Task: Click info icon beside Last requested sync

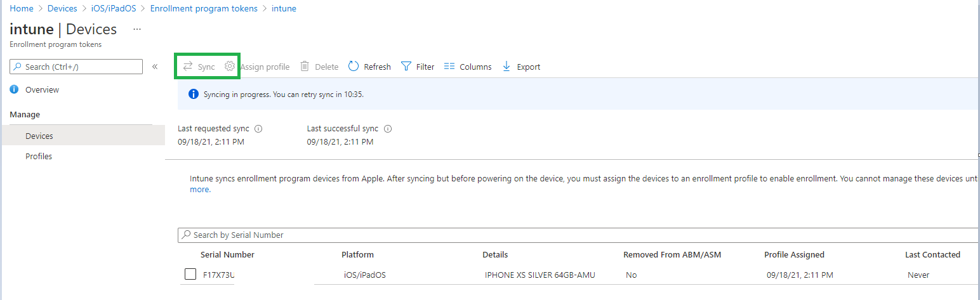Action: pos(258,129)
